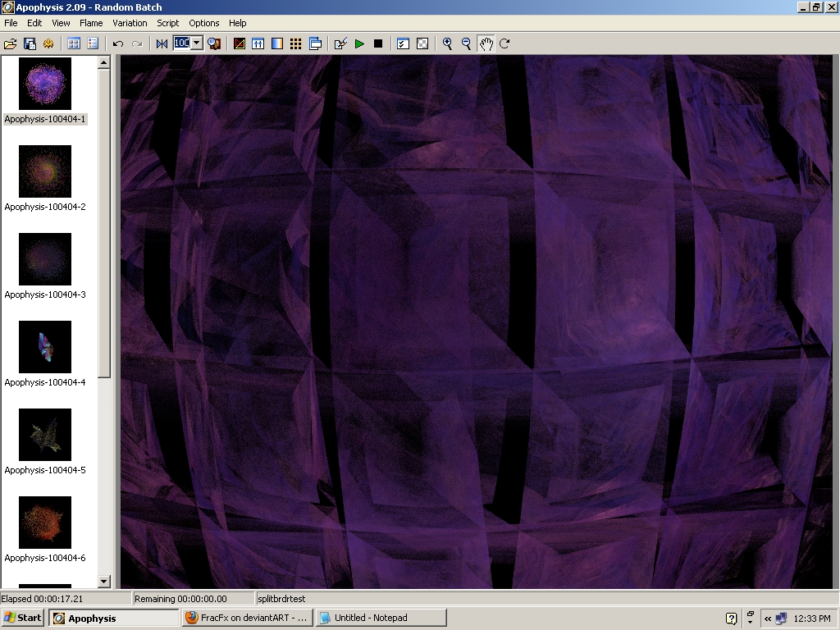The width and height of the screenshot is (840, 630).
Task: Switch flame list to thumbnail view
Action: point(74,43)
